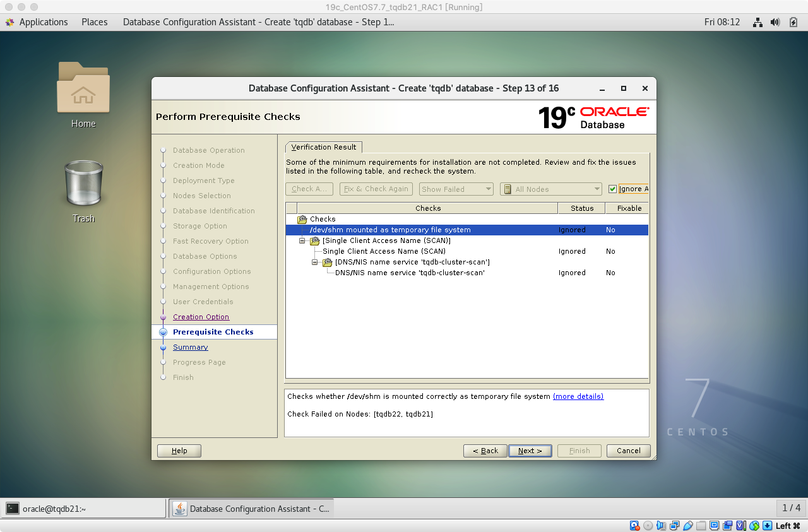Click the battery indicator in top panel

793,22
